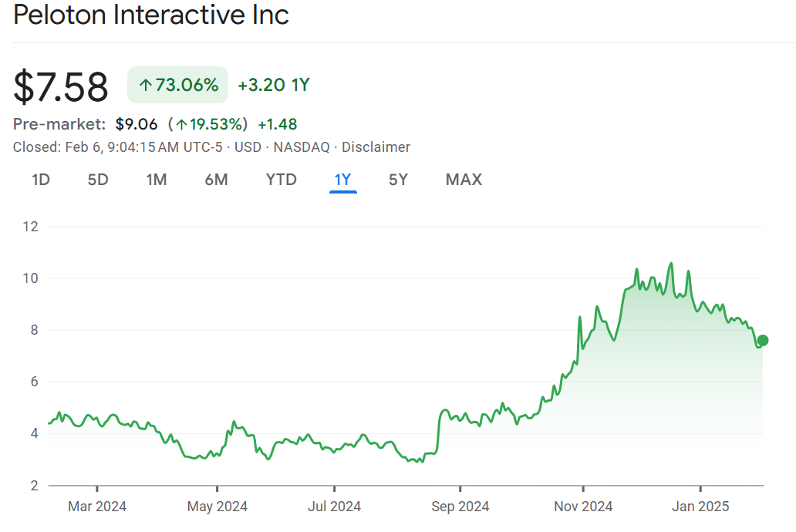
Task: Switch to the 1D time range
Action: tap(41, 180)
